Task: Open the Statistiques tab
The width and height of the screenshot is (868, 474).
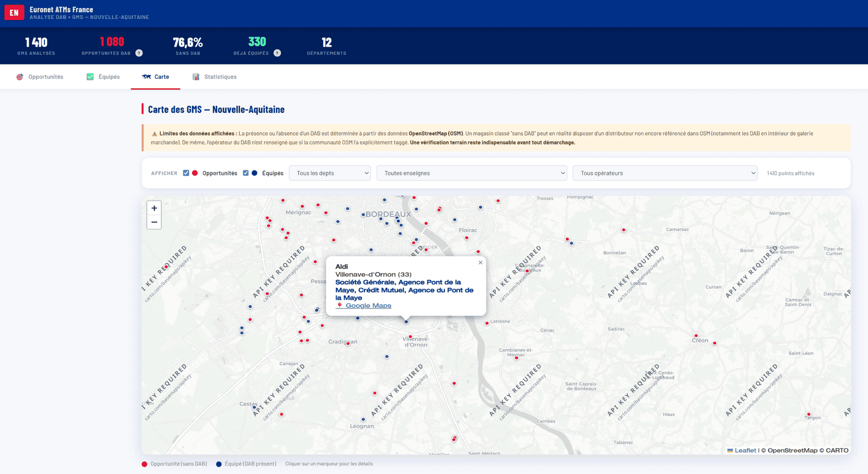Action: coord(214,77)
